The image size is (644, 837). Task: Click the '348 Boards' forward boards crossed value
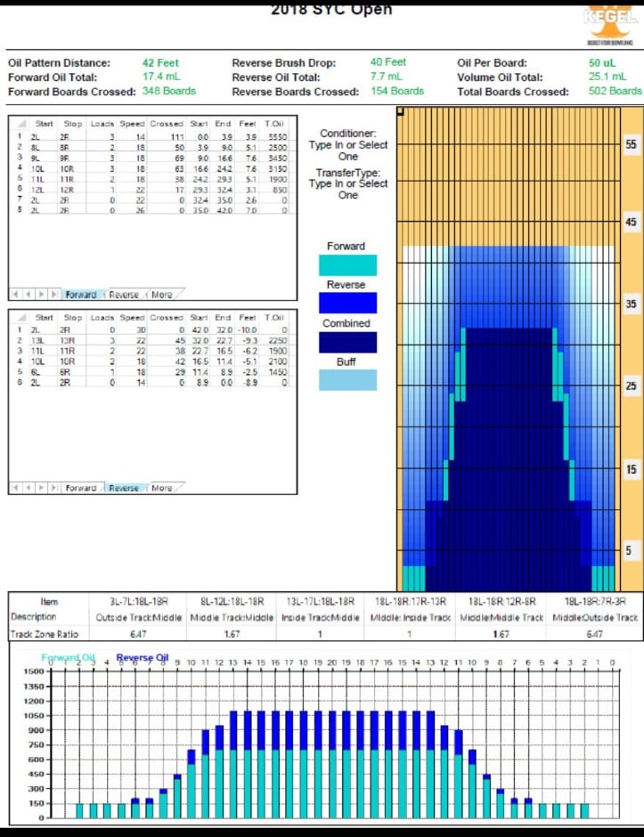pos(168,92)
